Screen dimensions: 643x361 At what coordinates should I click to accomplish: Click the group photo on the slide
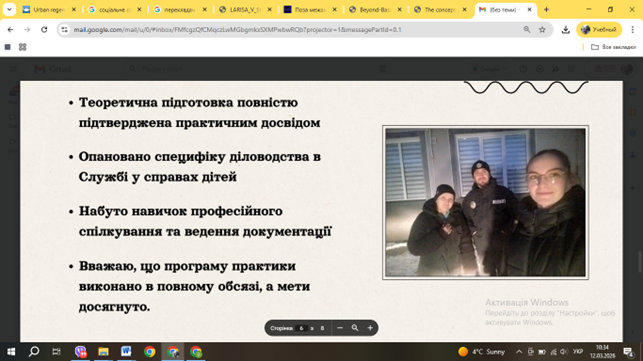coord(486,203)
